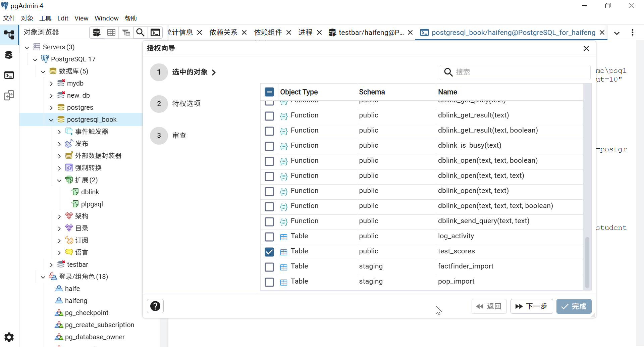
Task: Select the dblink extension node
Action: coord(90,192)
